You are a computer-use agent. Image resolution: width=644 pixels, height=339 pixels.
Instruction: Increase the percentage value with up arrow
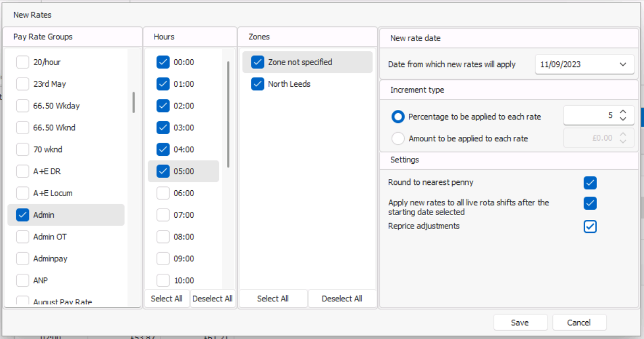click(623, 112)
